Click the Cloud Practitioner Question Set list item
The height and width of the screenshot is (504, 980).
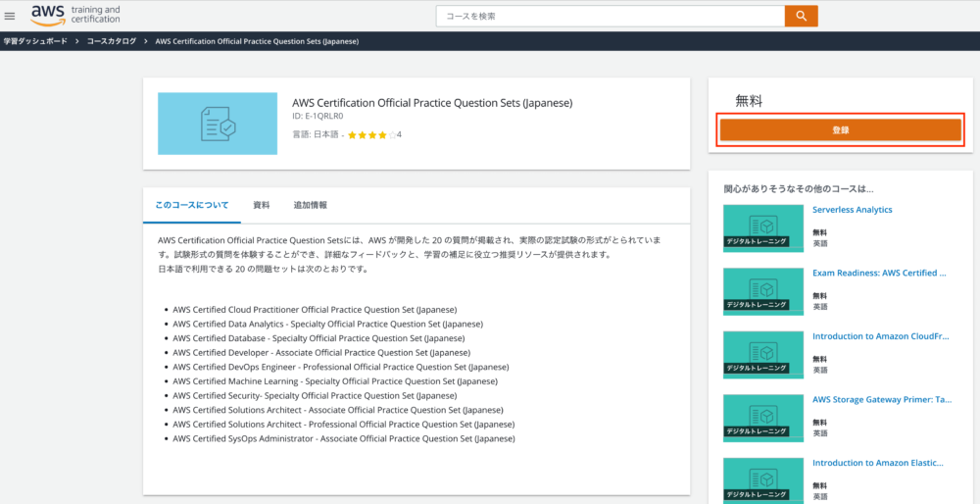pos(315,310)
